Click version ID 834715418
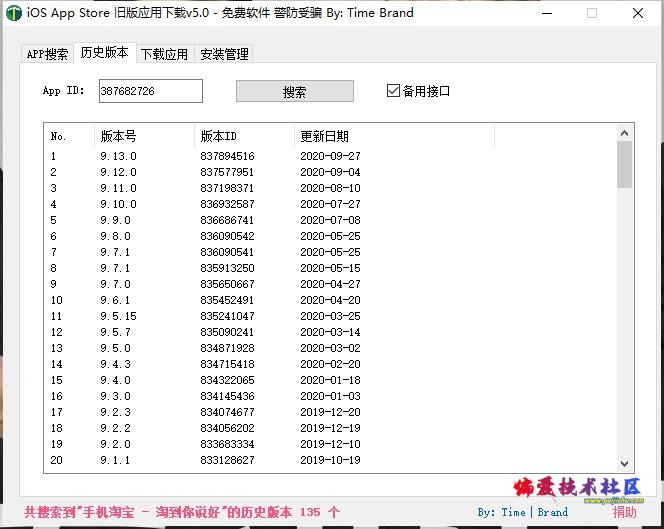 [227, 364]
